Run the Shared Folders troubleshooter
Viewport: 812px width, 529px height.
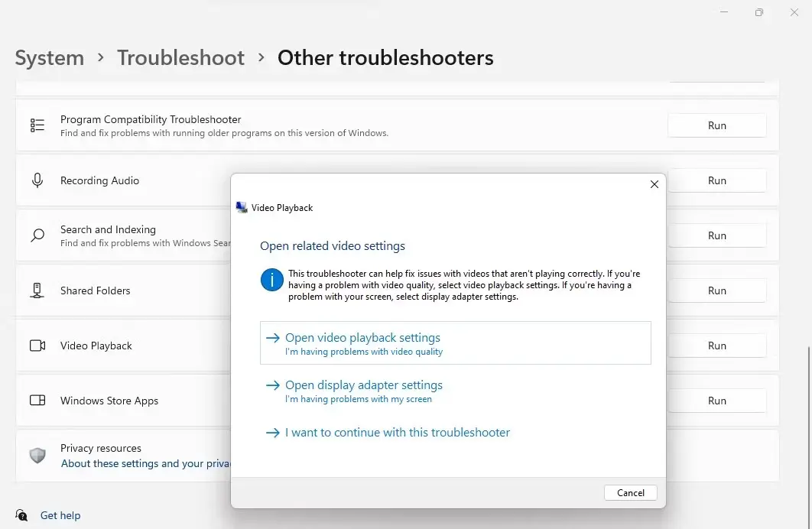(x=716, y=290)
